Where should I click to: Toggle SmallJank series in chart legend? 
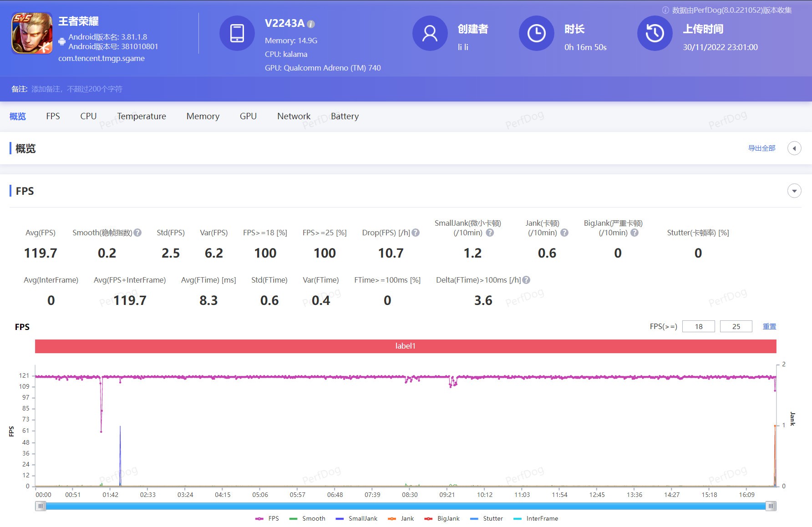(x=356, y=518)
